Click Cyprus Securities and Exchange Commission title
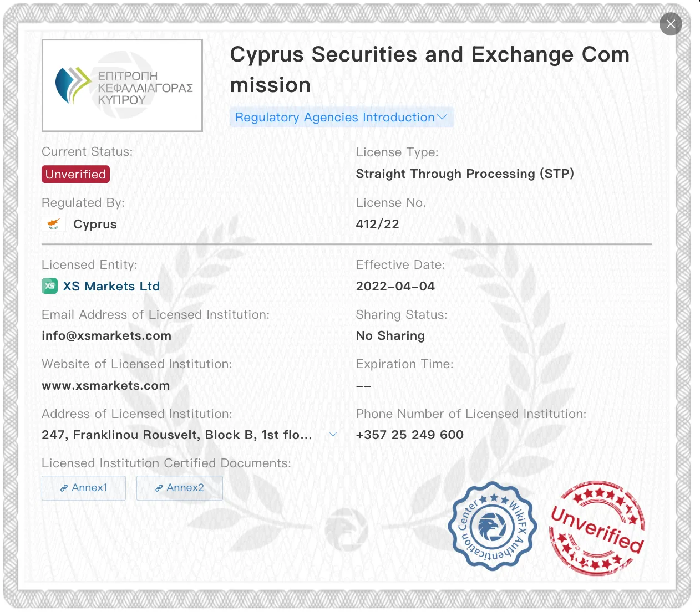The width and height of the screenshot is (700, 612). [x=430, y=70]
